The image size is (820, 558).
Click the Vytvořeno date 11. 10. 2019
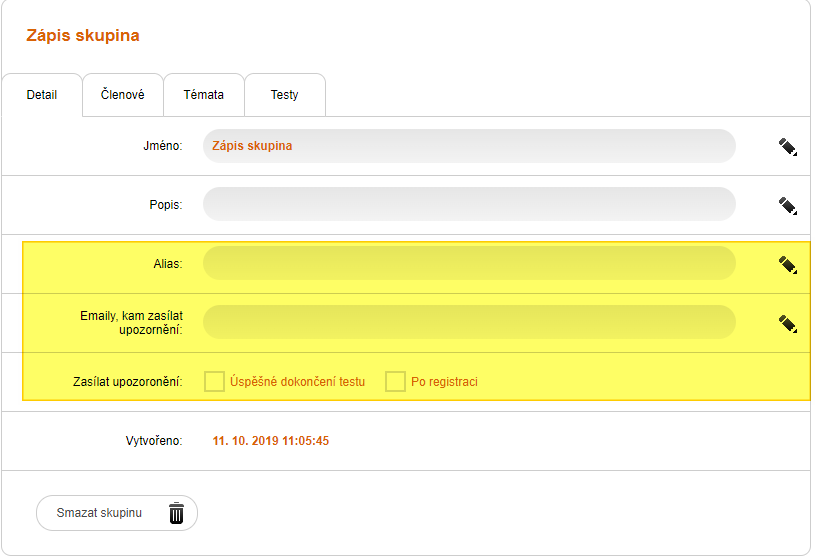click(x=271, y=441)
